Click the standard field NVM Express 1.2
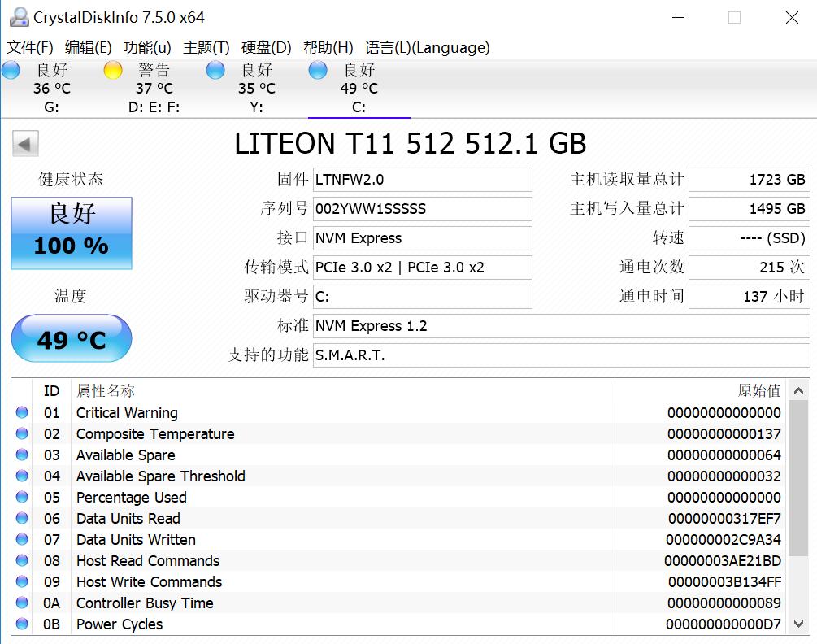This screenshot has width=817, height=644. coord(561,325)
